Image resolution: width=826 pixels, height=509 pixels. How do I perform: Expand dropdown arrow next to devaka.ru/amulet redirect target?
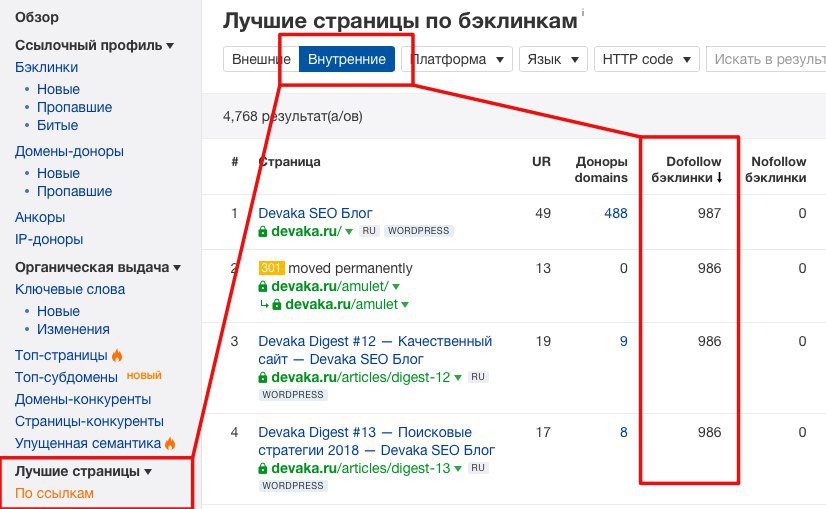point(405,305)
